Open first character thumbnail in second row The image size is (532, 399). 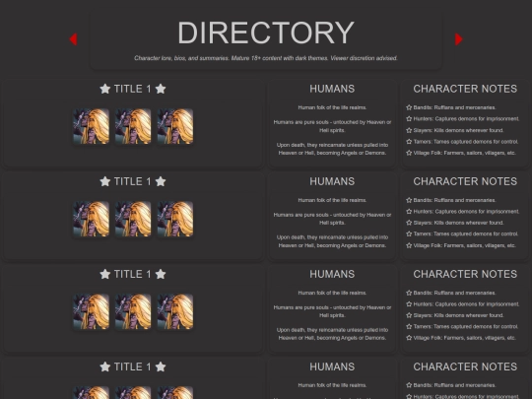point(92,219)
